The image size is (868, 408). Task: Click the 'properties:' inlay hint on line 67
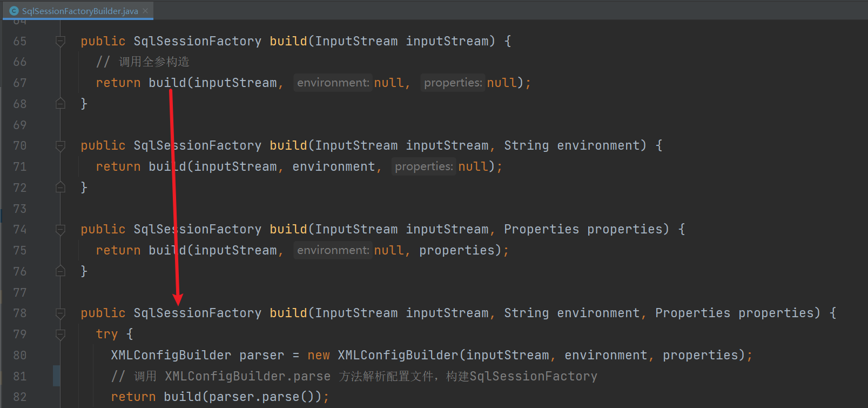[453, 83]
